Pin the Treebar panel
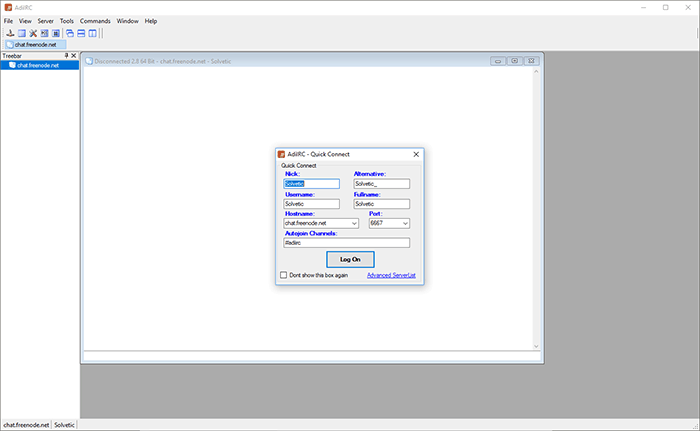 pyautogui.click(x=67, y=56)
